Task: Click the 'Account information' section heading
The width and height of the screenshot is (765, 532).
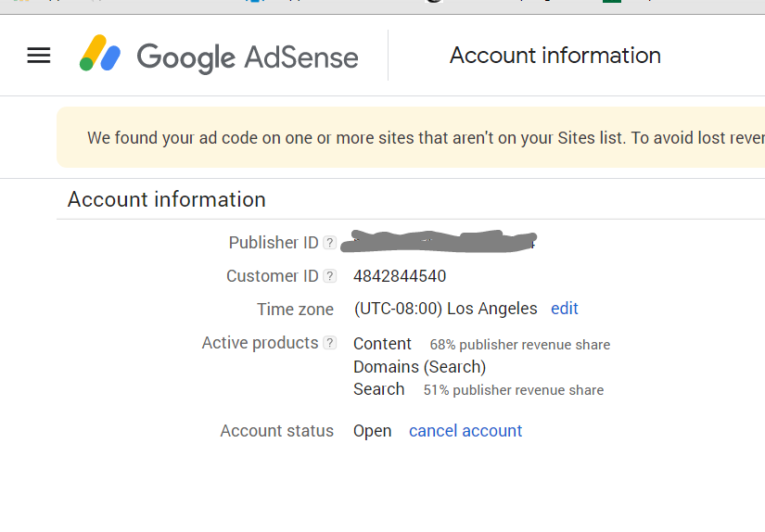Action: pos(166,199)
